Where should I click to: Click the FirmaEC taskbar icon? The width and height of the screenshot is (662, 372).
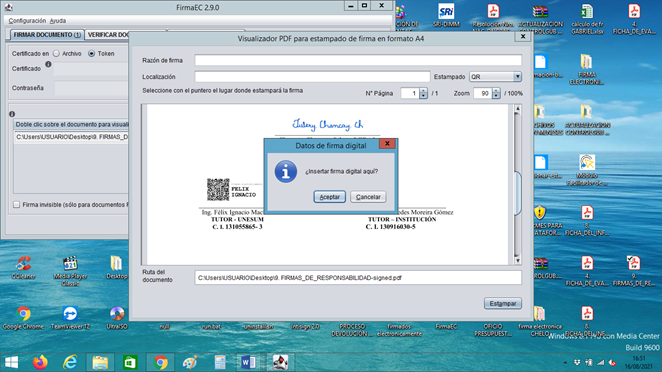[280, 362]
